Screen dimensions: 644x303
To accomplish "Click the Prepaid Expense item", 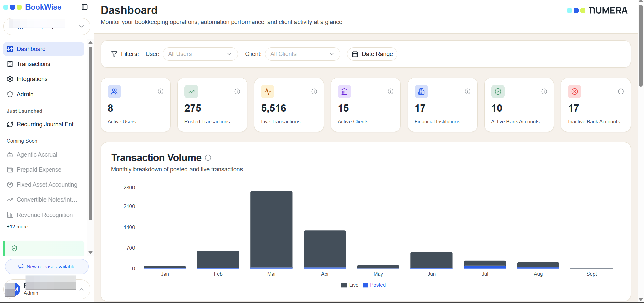I will click(x=44, y=170).
